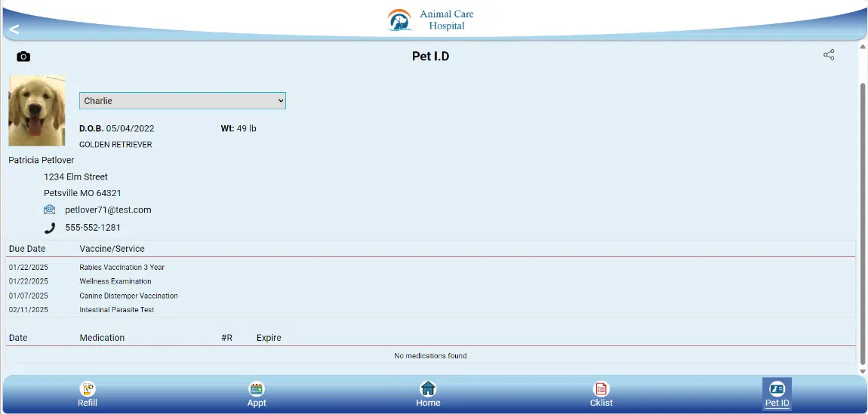Open the Appt calendar icon

point(257,389)
